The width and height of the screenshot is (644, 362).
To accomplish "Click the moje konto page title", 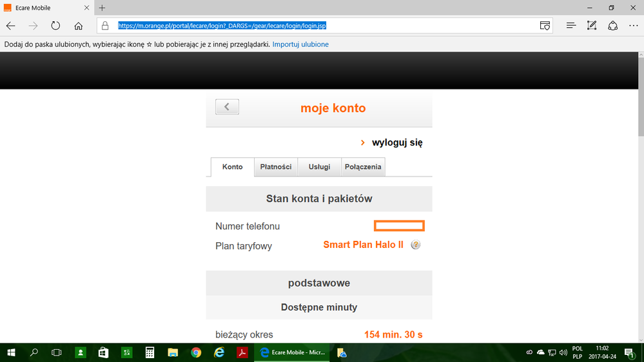I will [x=333, y=108].
